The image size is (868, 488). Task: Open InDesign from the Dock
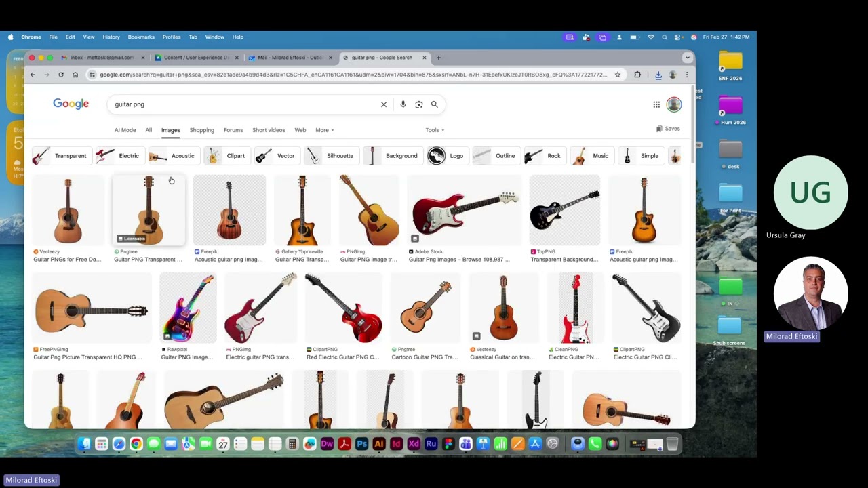[x=396, y=444]
